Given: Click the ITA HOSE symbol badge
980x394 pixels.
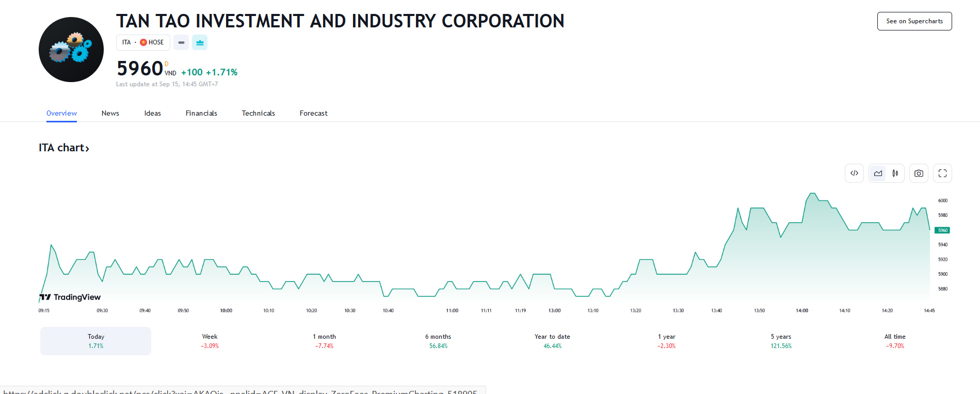Looking at the screenshot, I should [143, 42].
